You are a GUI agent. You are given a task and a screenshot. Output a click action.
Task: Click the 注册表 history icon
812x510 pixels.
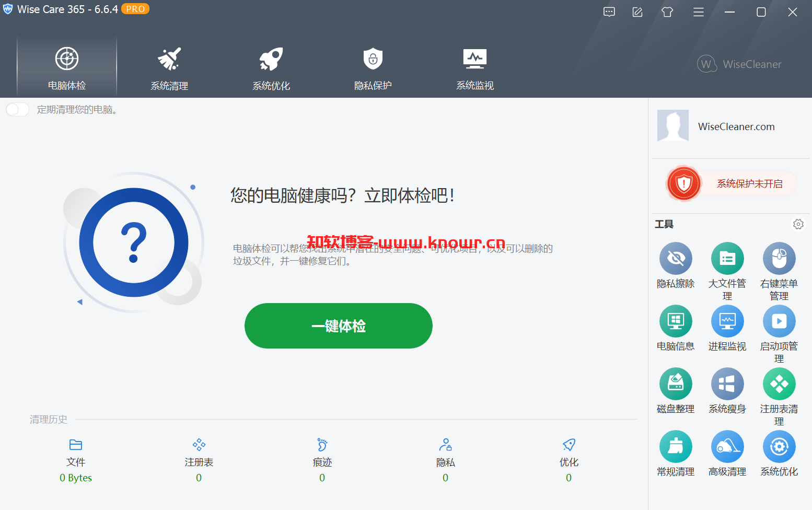(x=199, y=445)
